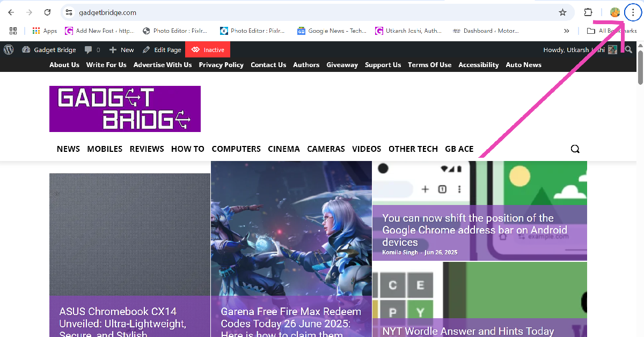Click the site search magnifier icon
The image size is (644, 337).
coord(575,149)
